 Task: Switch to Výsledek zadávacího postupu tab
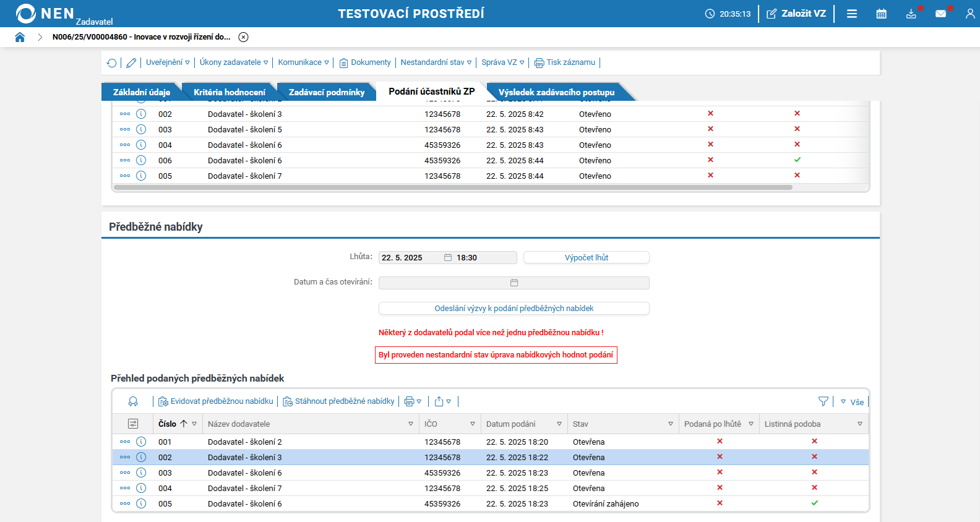click(557, 92)
